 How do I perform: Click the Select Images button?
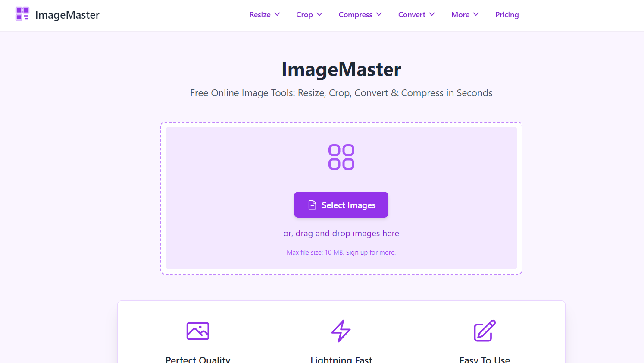(x=341, y=205)
